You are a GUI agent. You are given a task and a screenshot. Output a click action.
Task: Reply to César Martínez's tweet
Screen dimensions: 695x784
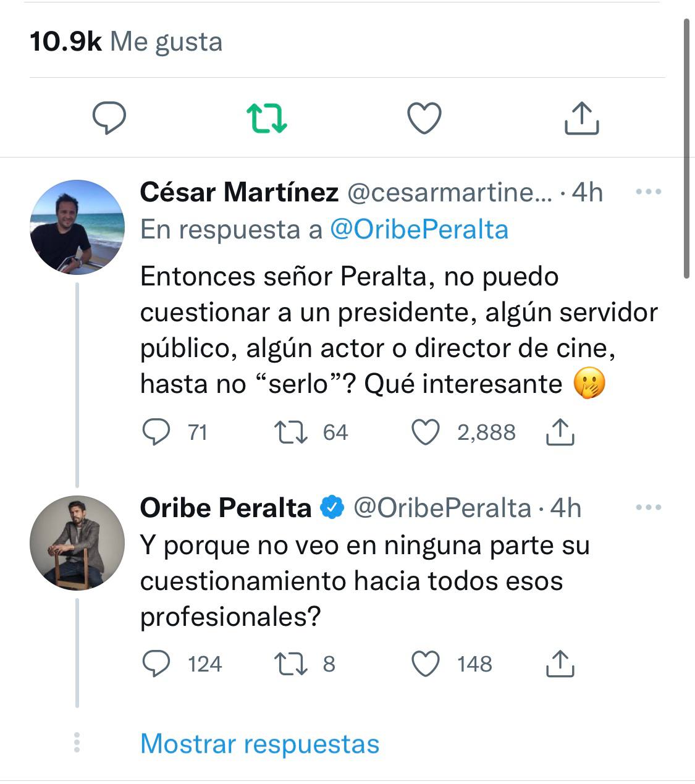click(x=156, y=432)
